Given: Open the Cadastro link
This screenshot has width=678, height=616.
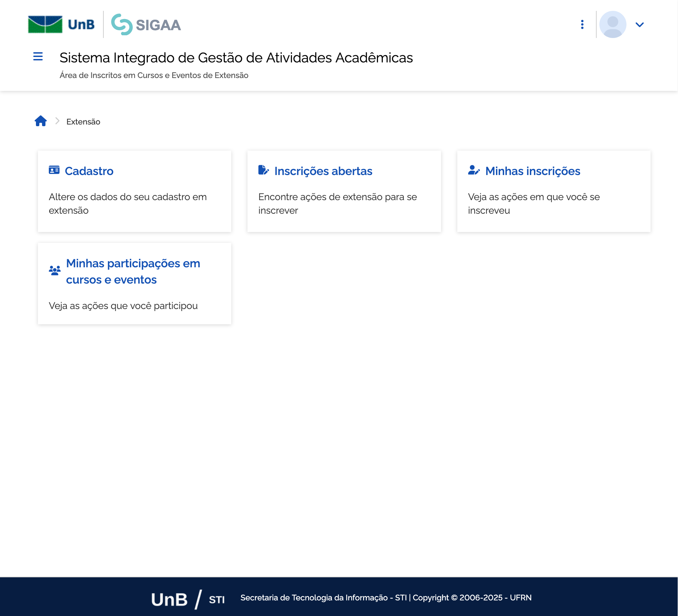Looking at the screenshot, I should tap(89, 171).
